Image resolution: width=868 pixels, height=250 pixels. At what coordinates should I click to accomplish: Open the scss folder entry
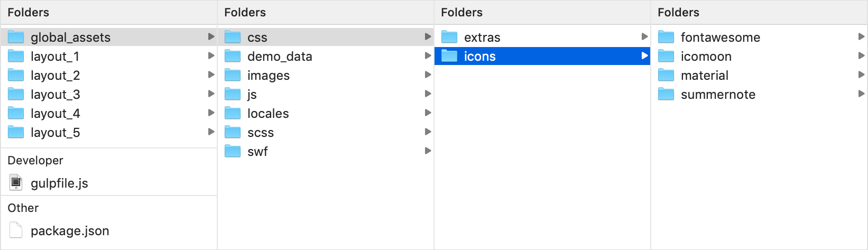(326, 132)
